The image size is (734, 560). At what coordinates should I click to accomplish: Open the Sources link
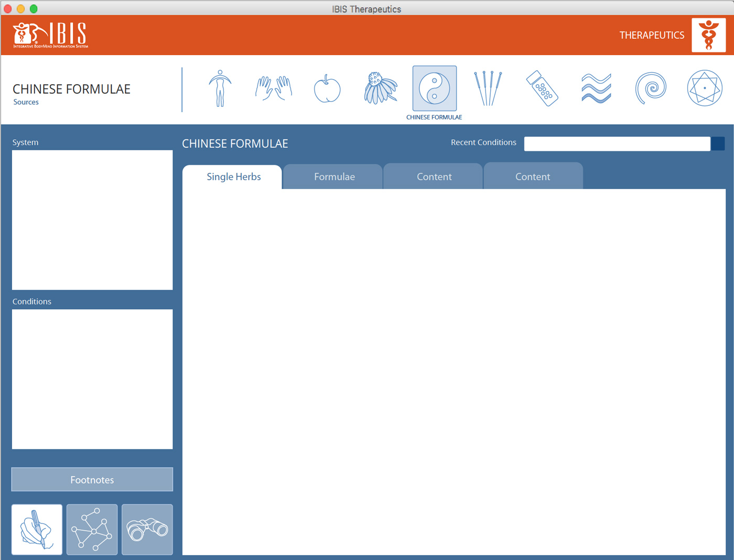click(26, 102)
